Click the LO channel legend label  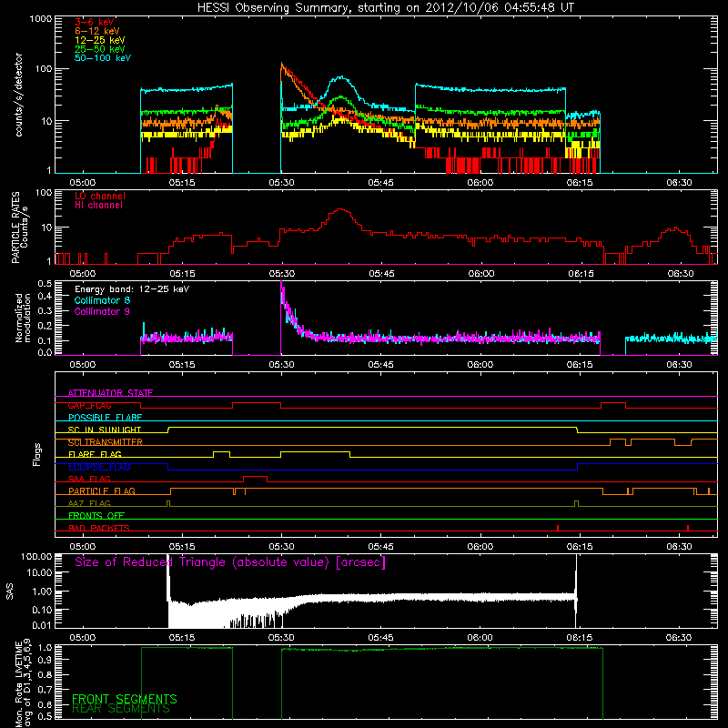tap(100, 197)
